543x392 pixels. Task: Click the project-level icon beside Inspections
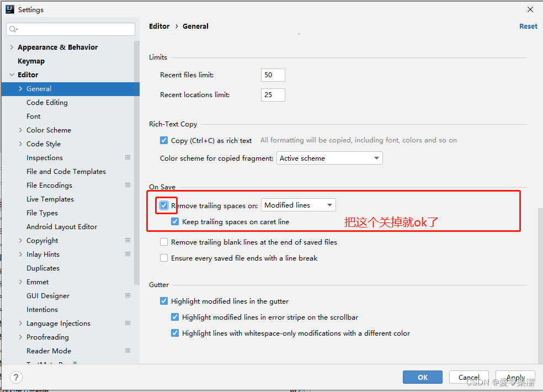(x=128, y=157)
